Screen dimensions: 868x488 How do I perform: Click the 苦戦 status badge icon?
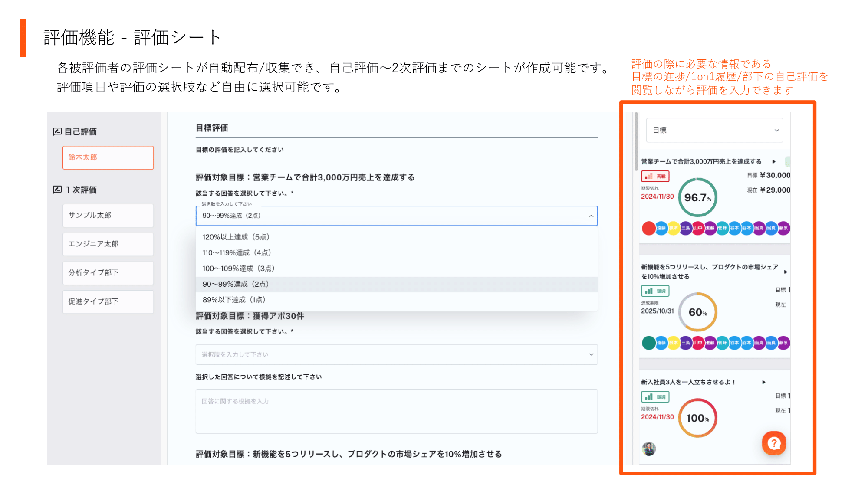(655, 176)
